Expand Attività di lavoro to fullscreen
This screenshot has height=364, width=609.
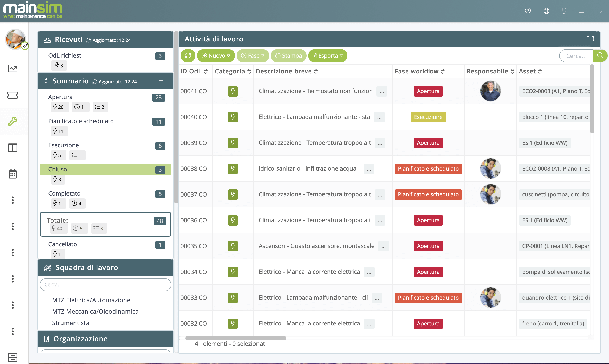[590, 39]
